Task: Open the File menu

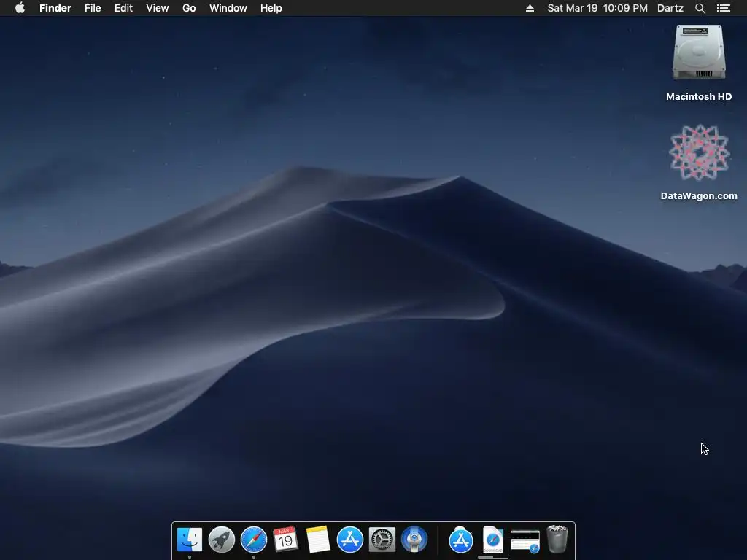Action: (93, 8)
